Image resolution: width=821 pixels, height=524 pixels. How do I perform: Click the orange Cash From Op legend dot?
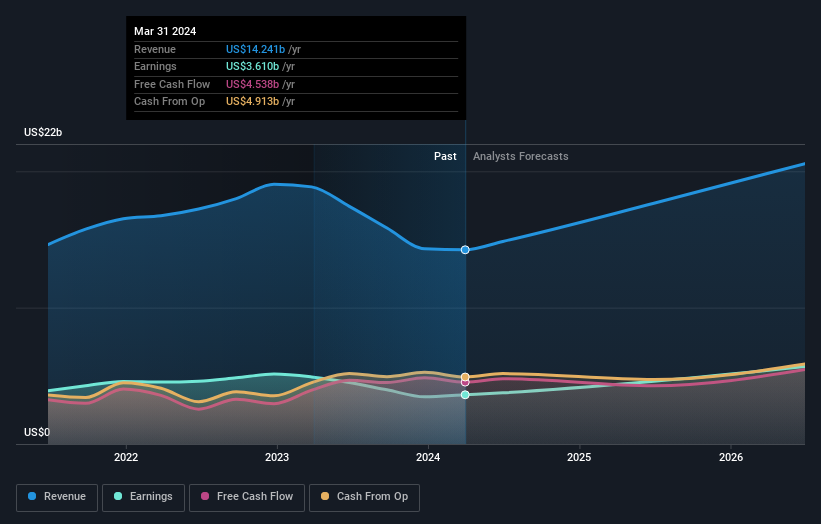point(325,496)
